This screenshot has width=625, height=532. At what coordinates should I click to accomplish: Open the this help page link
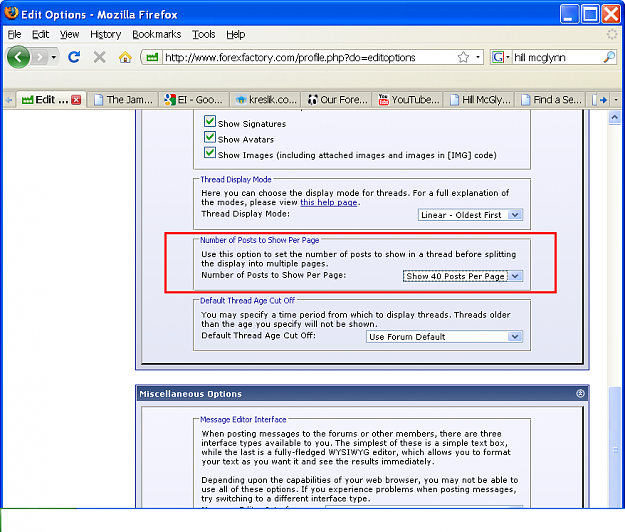coord(328,202)
